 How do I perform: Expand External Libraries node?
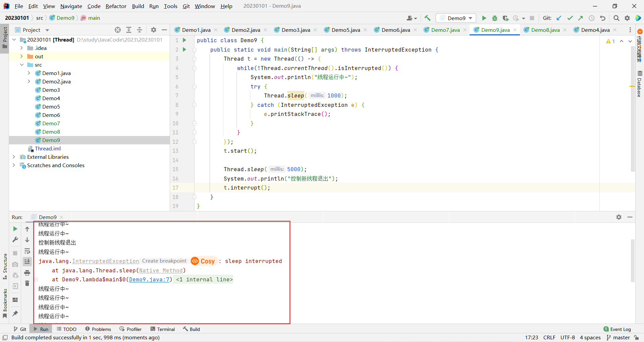pos(14,157)
